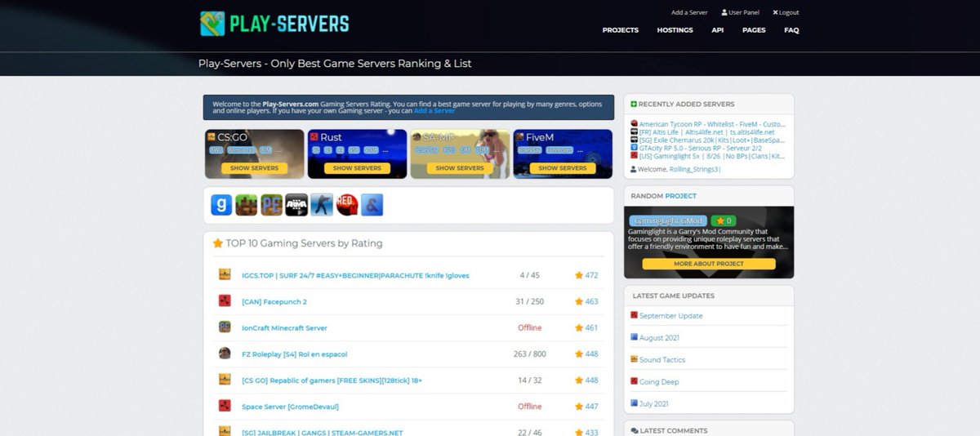Open the Arma 3 game icon
The width and height of the screenshot is (980, 436).
296,205
